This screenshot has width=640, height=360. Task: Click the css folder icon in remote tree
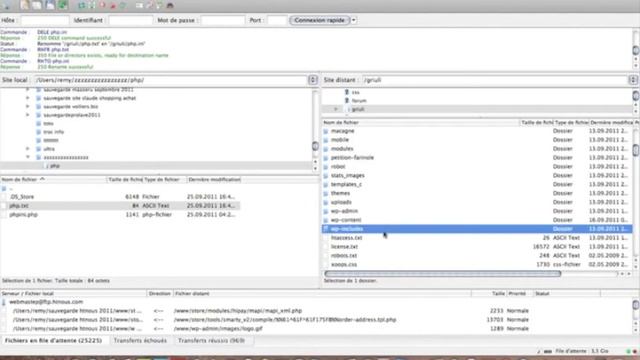[347, 92]
